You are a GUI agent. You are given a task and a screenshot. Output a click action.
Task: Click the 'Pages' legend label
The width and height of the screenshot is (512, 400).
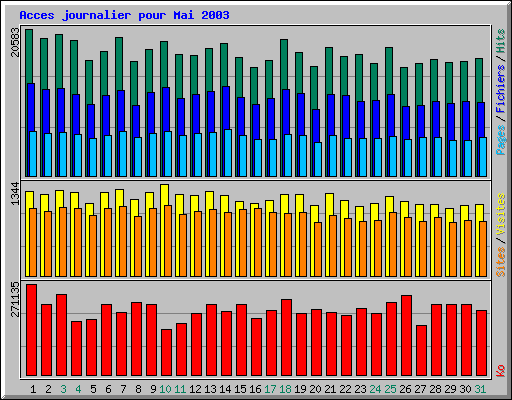tap(501, 140)
